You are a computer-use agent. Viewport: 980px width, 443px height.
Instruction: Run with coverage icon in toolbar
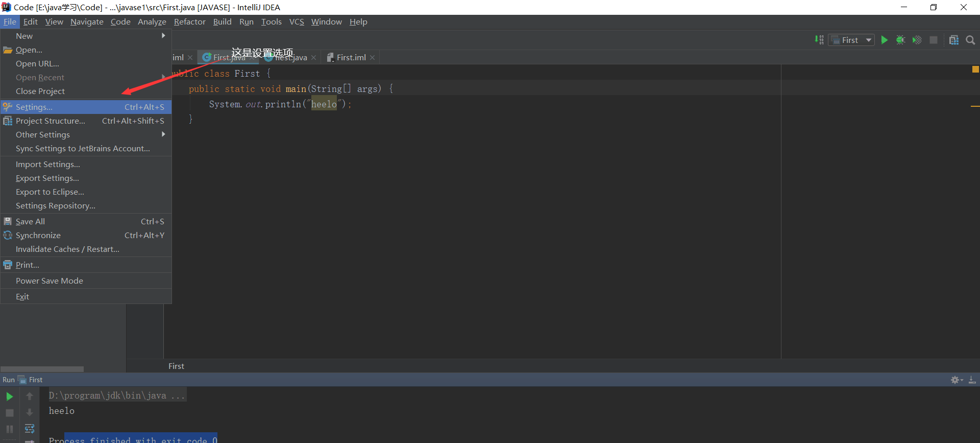pos(917,40)
